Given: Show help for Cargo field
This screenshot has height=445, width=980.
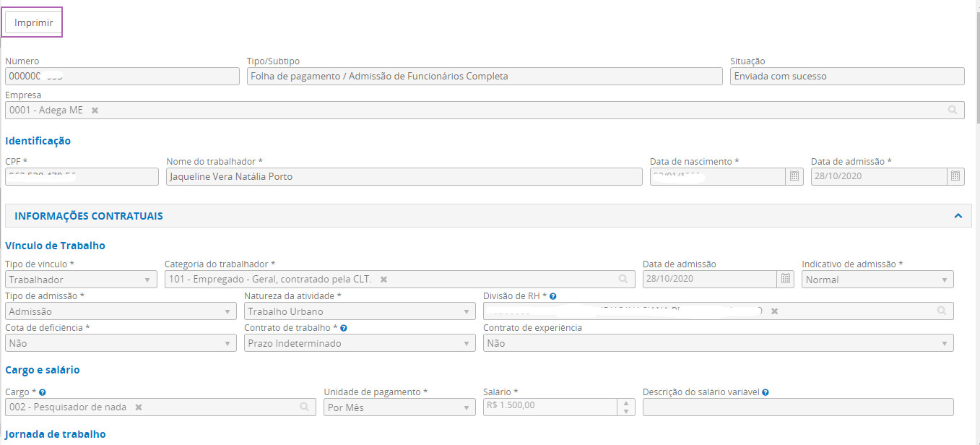Looking at the screenshot, I should tap(42, 392).
